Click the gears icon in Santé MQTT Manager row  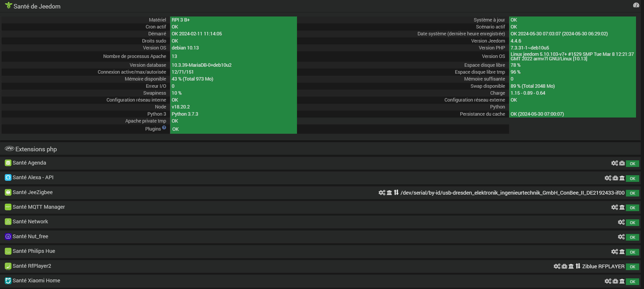point(614,207)
